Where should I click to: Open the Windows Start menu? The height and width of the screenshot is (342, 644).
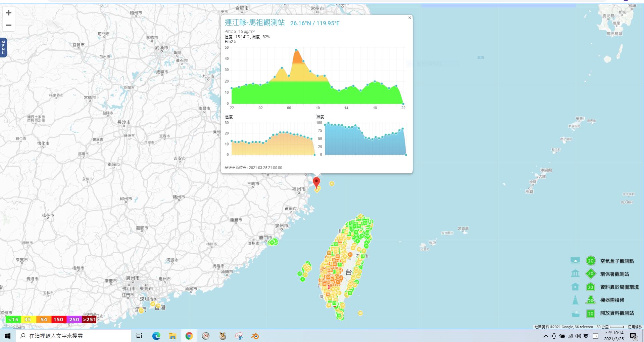click(x=8, y=336)
